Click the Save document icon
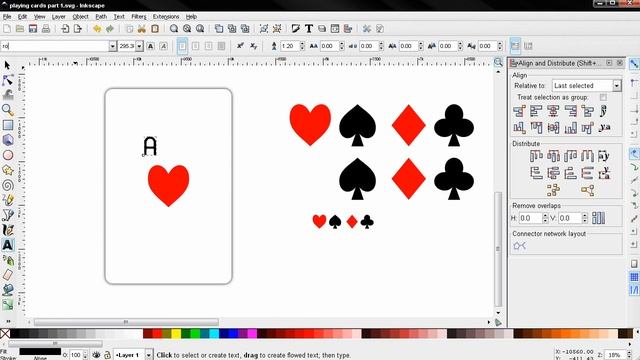The height and width of the screenshot is (360, 640). click(x=33, y=29)
